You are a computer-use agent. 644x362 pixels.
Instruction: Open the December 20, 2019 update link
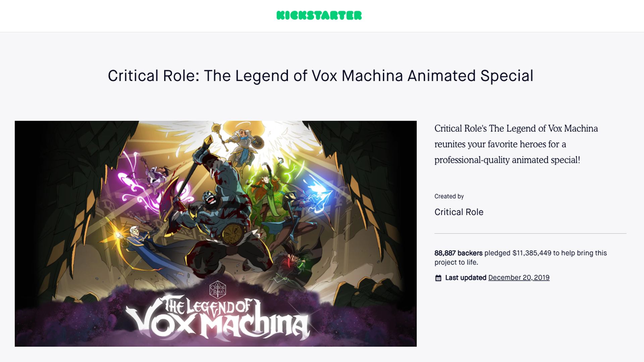point(519,278)
